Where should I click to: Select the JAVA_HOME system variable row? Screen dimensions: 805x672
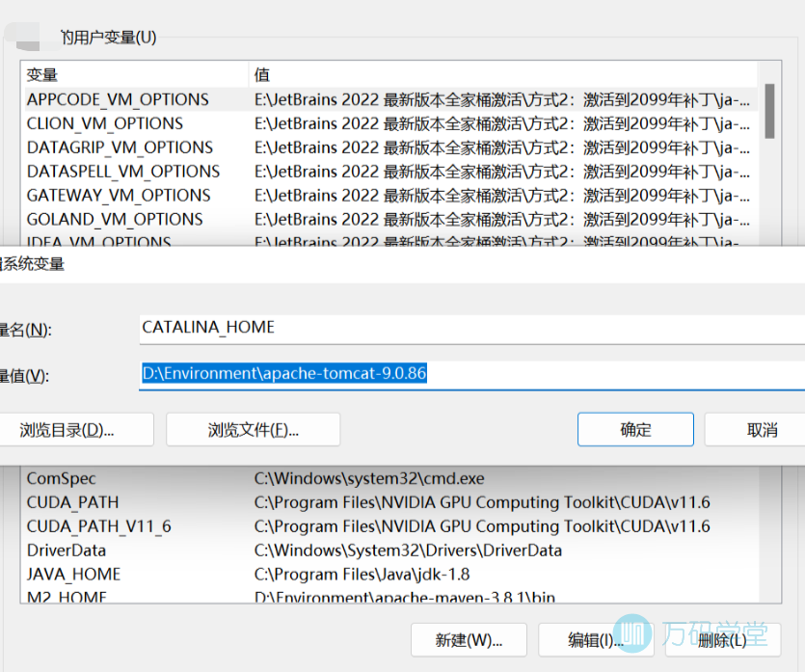tap(73, 575)
